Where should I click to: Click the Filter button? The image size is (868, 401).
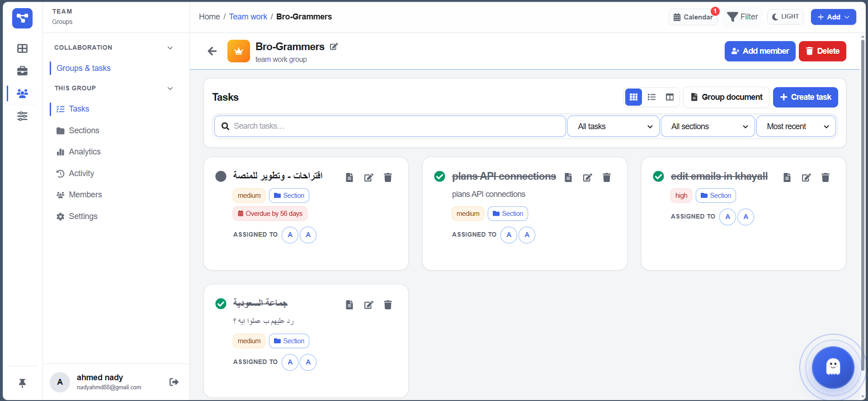742,17
